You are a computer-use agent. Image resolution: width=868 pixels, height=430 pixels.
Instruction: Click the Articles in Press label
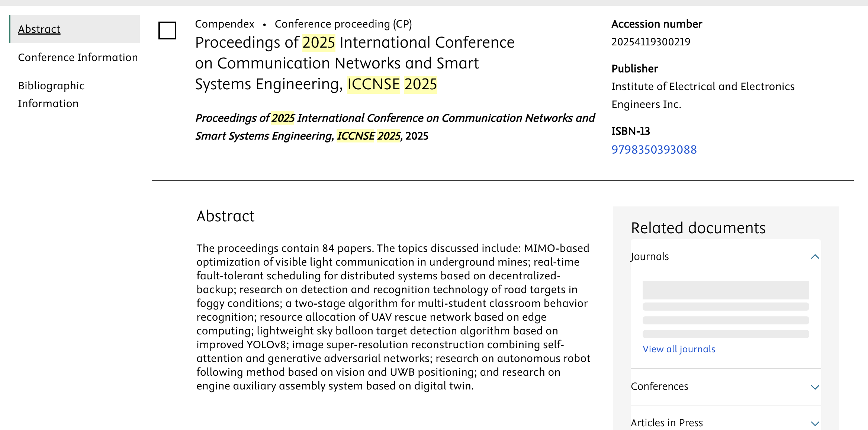click(667, 423)
